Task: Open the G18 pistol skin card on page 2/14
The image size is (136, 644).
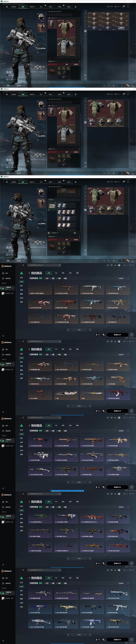Action: (x=40, y=394)
